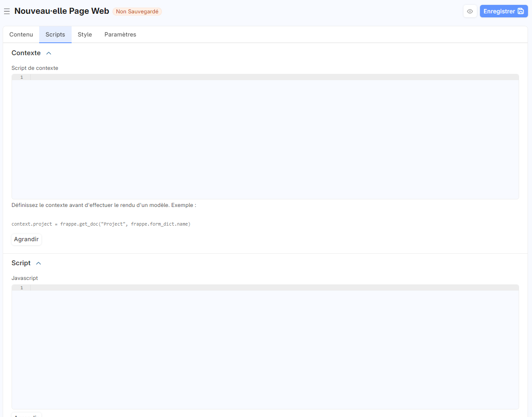
Task: Click Agrandir below the Javascript editor
Action: point(26,415)
